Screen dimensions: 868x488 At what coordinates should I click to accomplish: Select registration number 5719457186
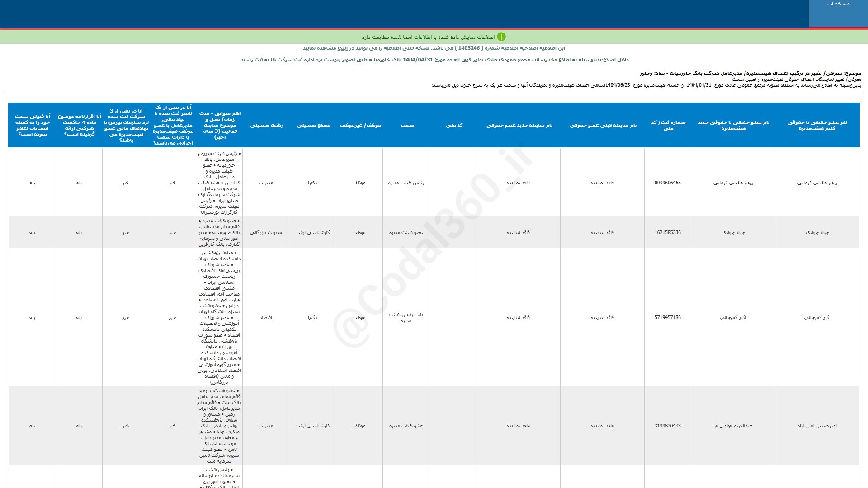tap(667, 318)
